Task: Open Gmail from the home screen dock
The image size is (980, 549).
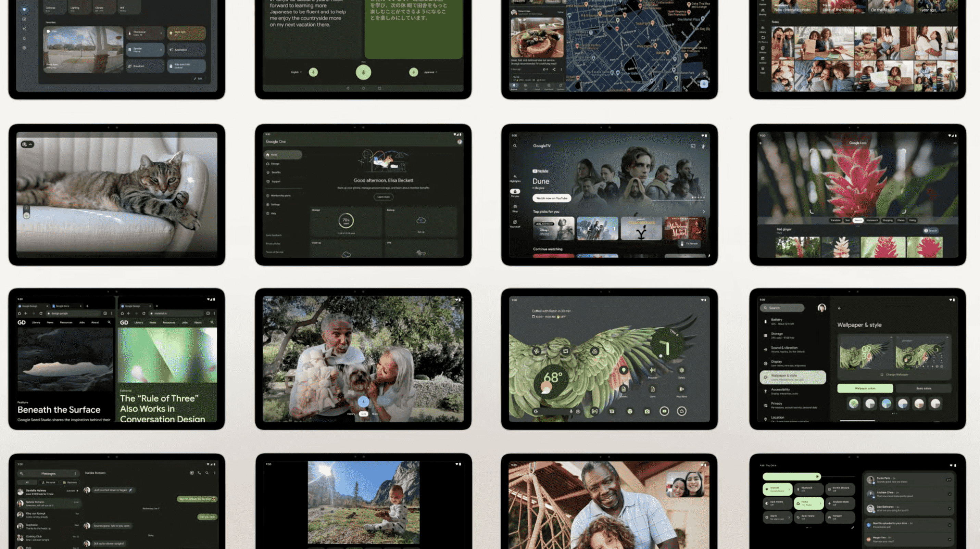Action: (595, 411)
